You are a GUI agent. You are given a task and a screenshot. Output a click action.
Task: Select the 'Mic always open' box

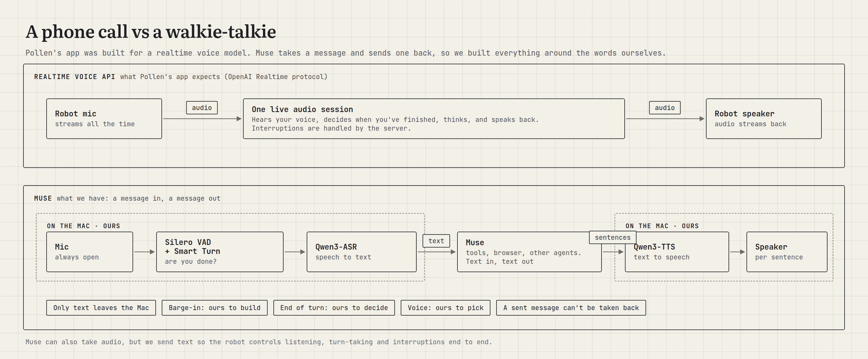(90, 252)
